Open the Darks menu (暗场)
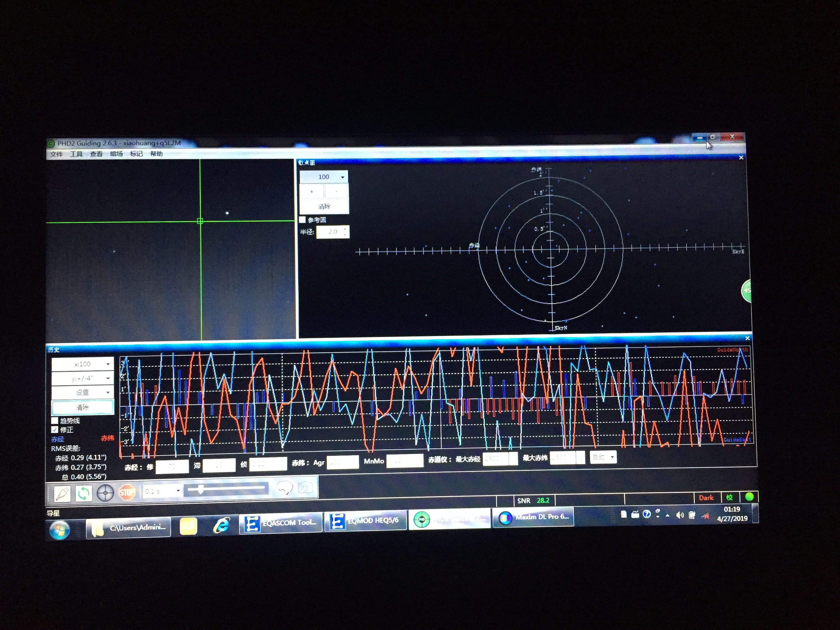The height and width of the screenshot is (630, 840). pyautogui.click(x=116, y=154)
